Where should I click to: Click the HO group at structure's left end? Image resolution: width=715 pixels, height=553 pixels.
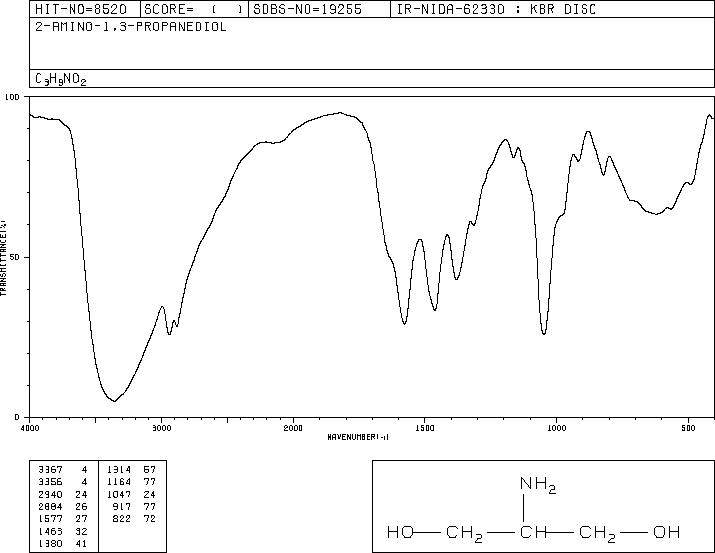[x=400, y=532]
